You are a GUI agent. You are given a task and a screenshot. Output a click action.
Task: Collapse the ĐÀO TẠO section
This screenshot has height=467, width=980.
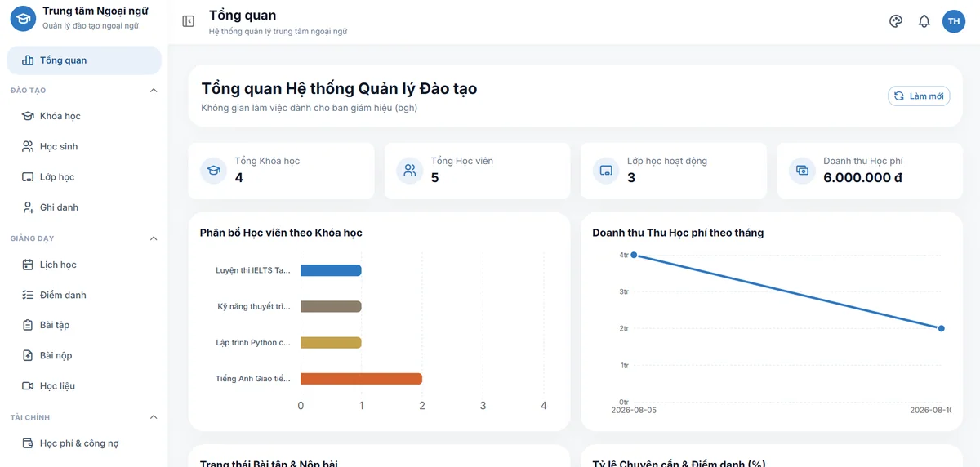[x=154, y=91]
